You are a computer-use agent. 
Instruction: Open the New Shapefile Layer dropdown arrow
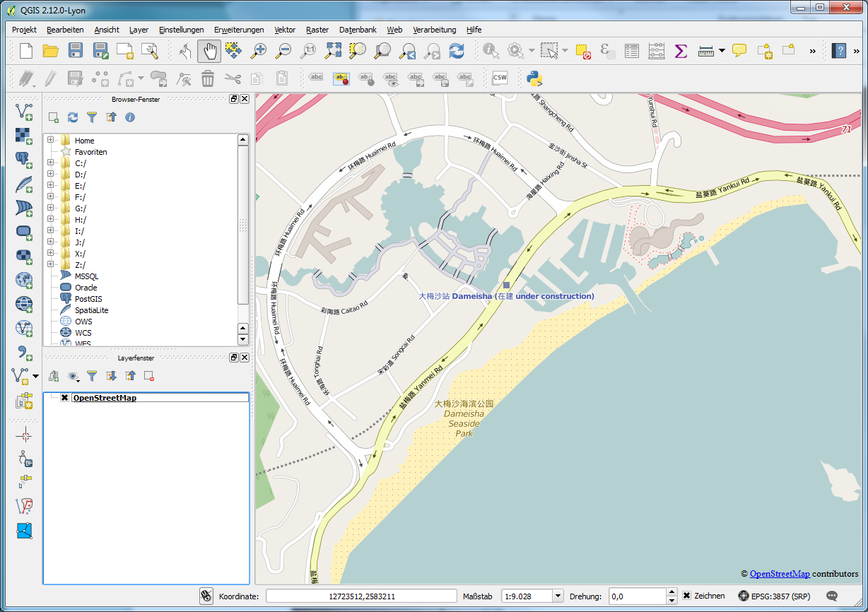(35, 375)
